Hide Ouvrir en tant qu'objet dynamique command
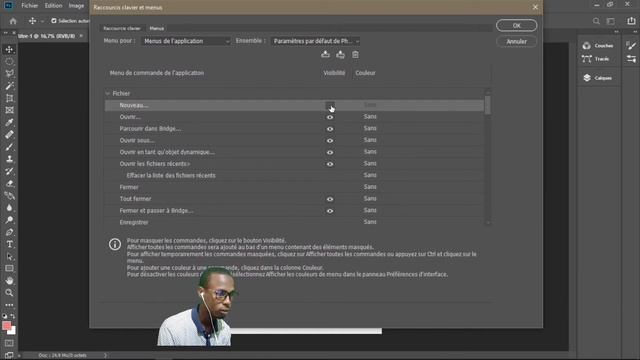This screenshot has width=640, height=360. (330, 152)
